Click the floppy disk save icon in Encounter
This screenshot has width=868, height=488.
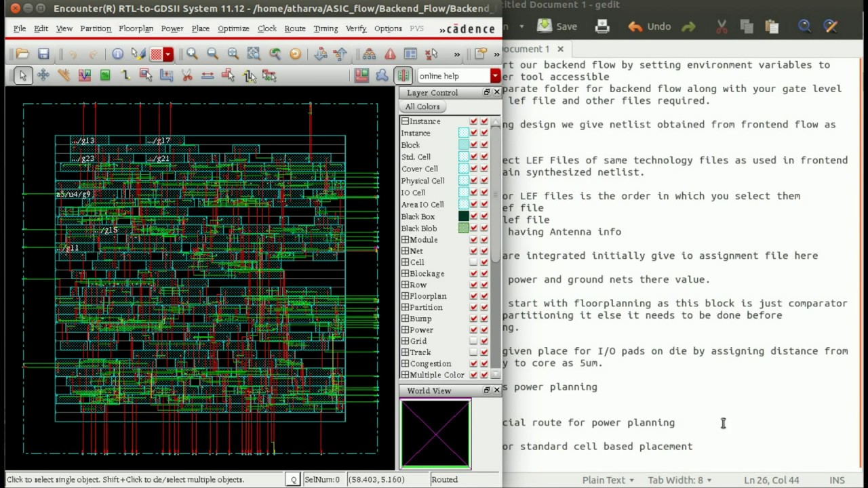click(43, 54)
